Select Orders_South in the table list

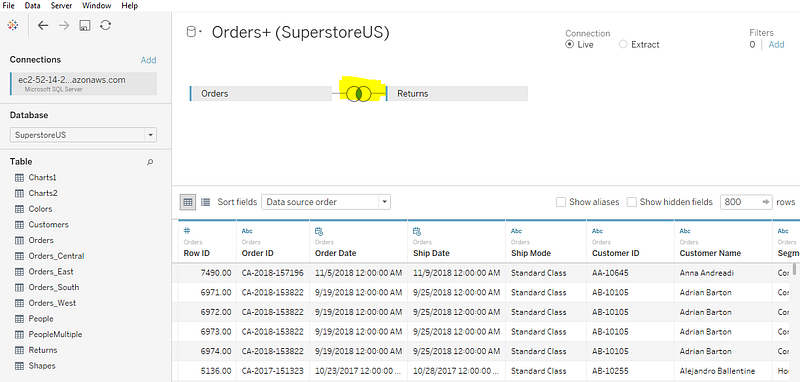tap(54, 288)
